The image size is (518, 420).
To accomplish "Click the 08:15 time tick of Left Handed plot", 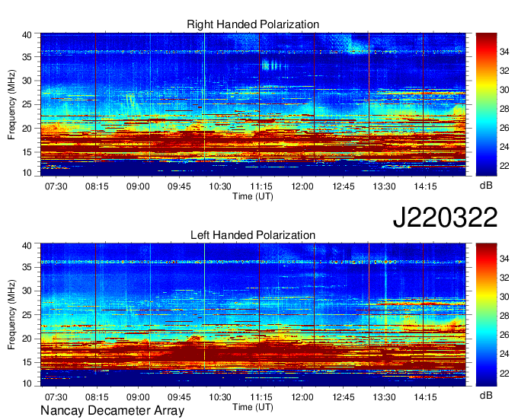I will (x=97, y=397).
